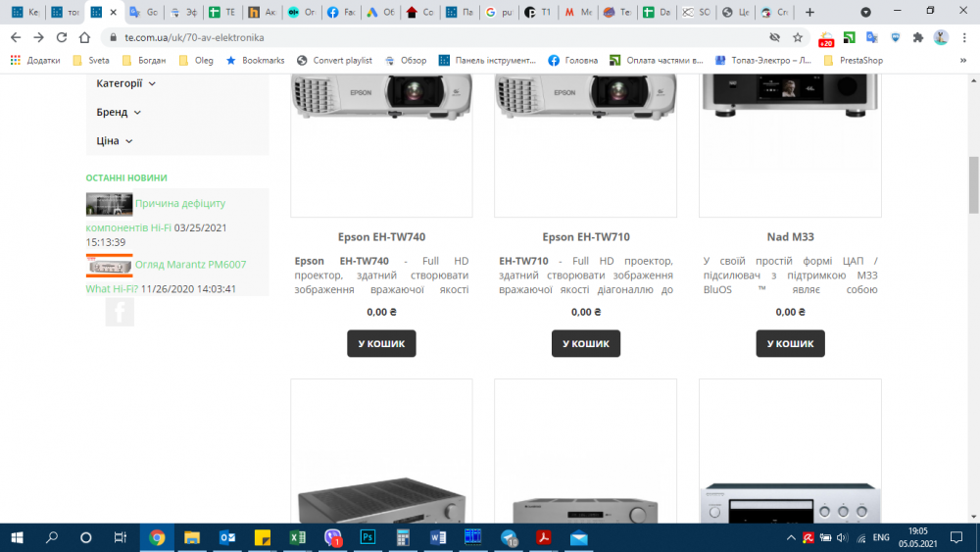Switch to the Google Ads tab

pyautogui.click(x=380, y=12)
